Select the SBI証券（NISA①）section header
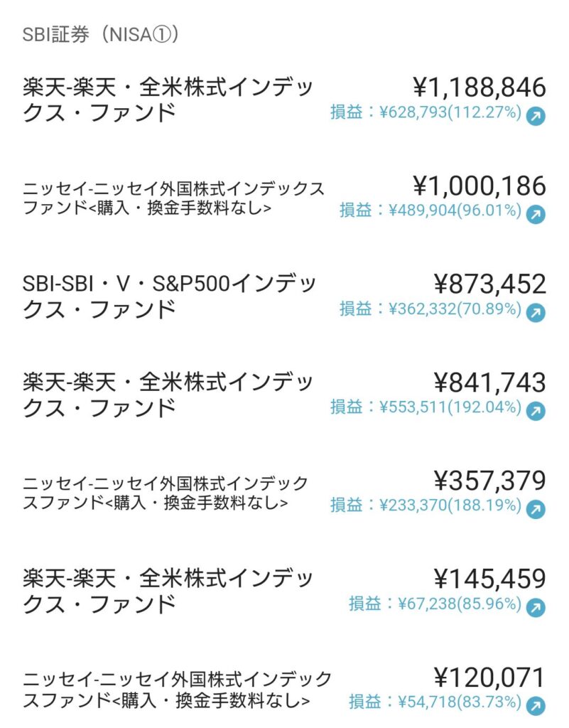The height and width of the screenshot is (728, 569). 101,34
